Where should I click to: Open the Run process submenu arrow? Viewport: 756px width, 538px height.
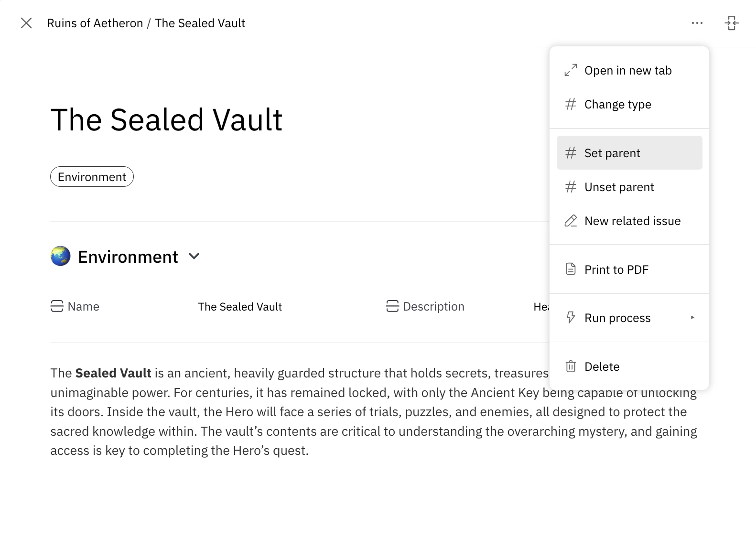pos(692,318)
